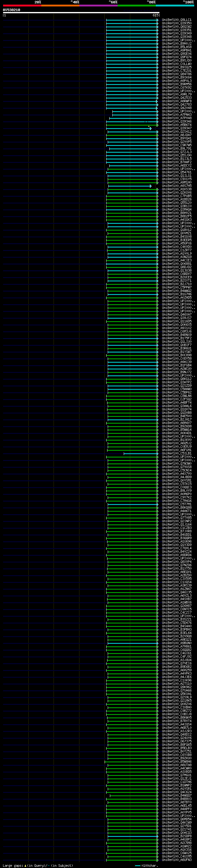Click the red ~20% color legend bar
Viewport: 197px width, 868px height.
pos(22,6)
